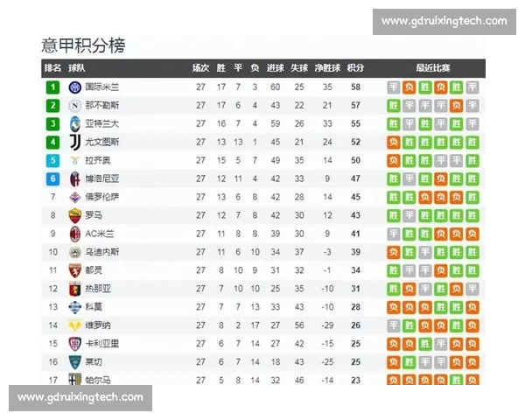Select the Juventus (尤文图斯) crest icon
The width and height of the screenshot is (525, 420).
(x=74, y=143)
